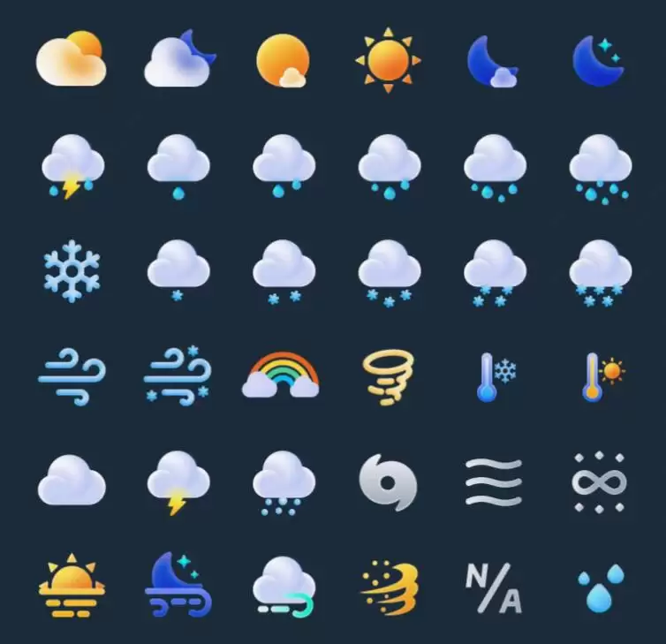This screenshot has height=644, width=666.
Task: Click the blue wind with snowflakes icon
Action: [178, 375]
